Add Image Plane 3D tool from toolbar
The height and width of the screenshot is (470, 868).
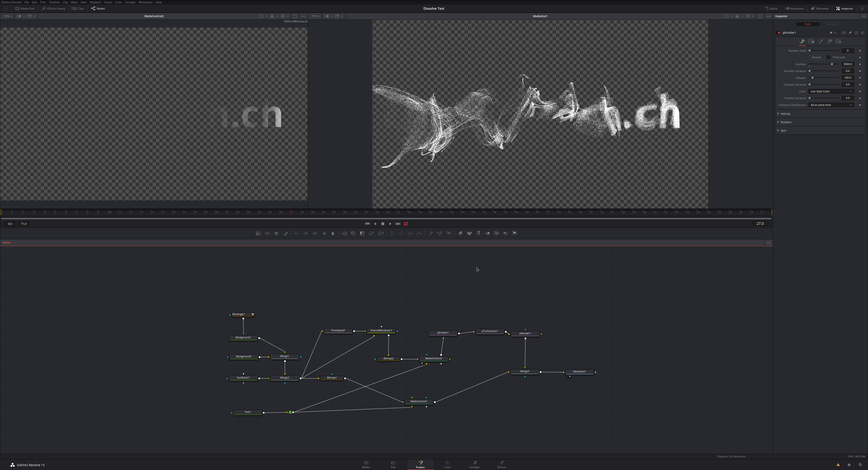point(460,233)
